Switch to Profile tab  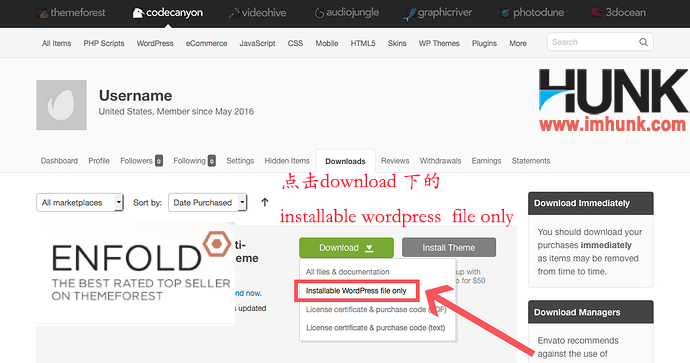99,161
